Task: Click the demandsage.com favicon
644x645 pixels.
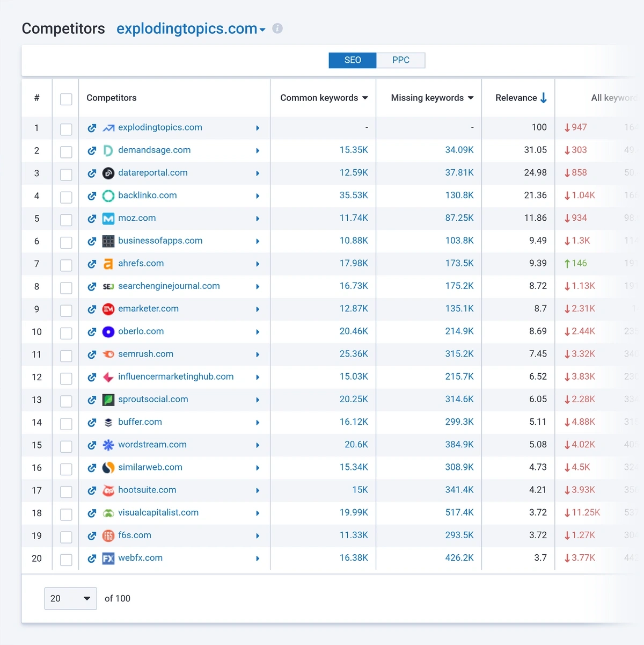Action: coord(108,150)
